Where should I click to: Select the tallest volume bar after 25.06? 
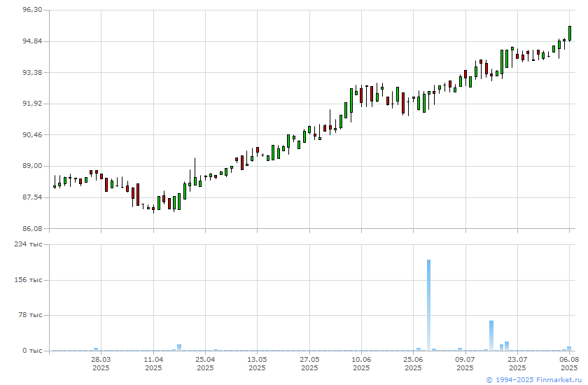(x=428, y=305)
